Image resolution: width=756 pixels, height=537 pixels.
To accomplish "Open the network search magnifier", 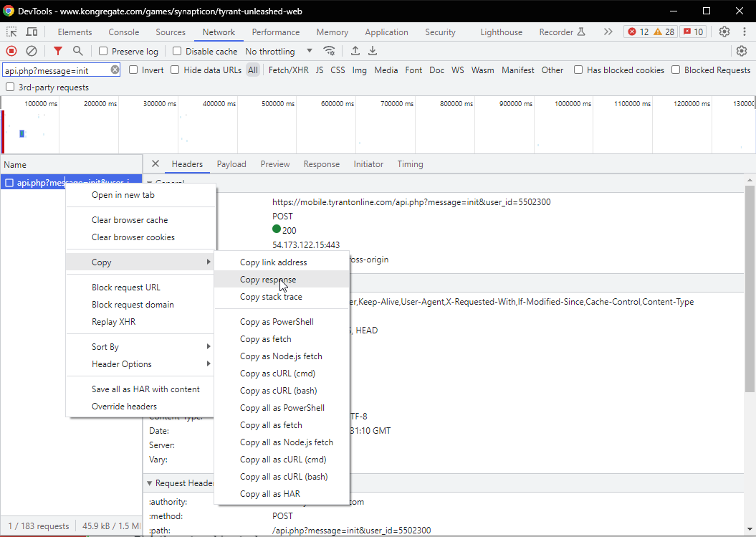I will pyautogui.click(x=77, y=51).
